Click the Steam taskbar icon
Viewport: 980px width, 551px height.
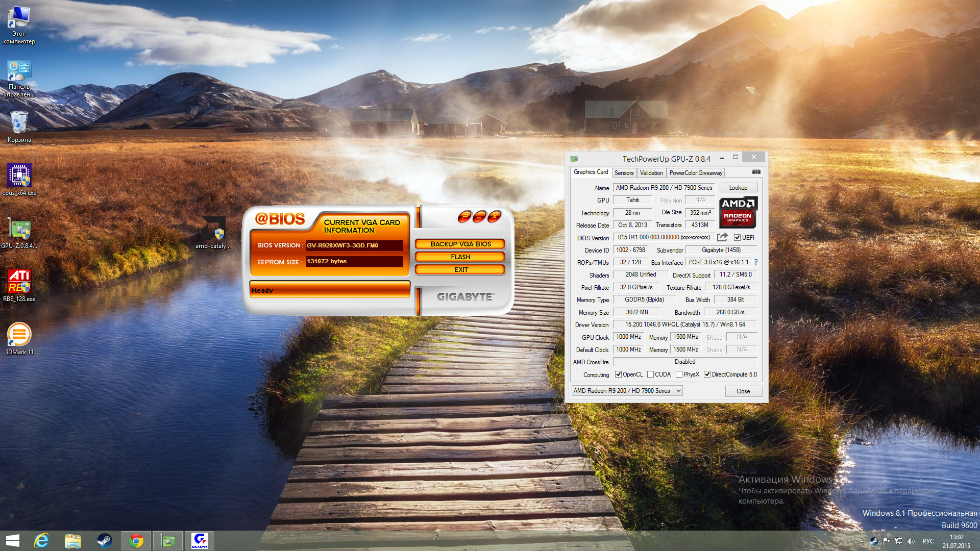pyautogui.click(x=105, y=540)
